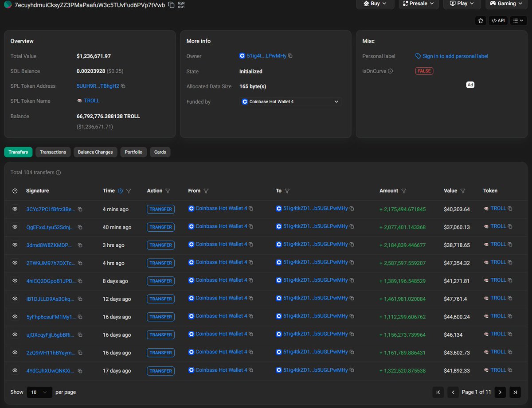Viewport: 532px width, 408px height.
Task: Expand the Buy dropdown menu
Action: [375, 4]
